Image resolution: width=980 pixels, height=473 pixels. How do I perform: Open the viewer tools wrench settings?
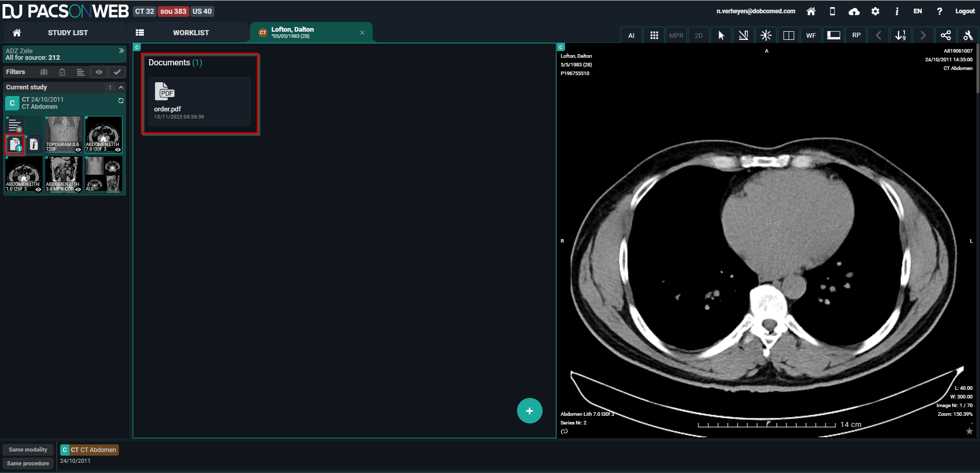coord(968,35)
